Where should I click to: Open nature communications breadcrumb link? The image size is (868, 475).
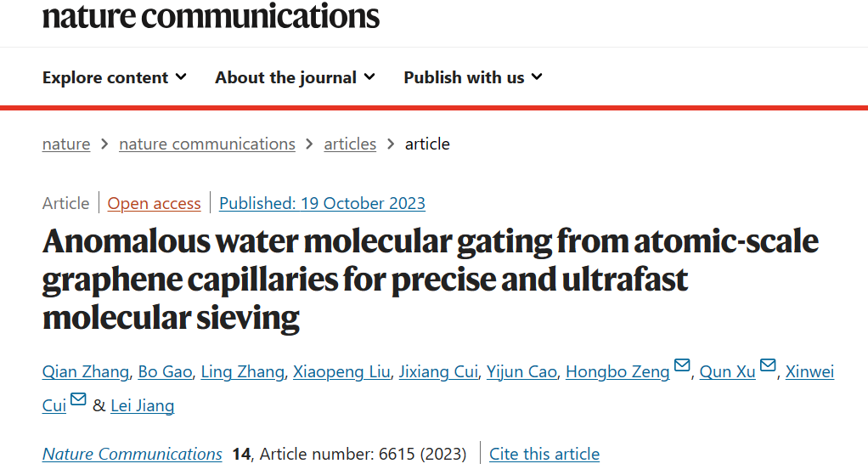click(x=207, y=144)
